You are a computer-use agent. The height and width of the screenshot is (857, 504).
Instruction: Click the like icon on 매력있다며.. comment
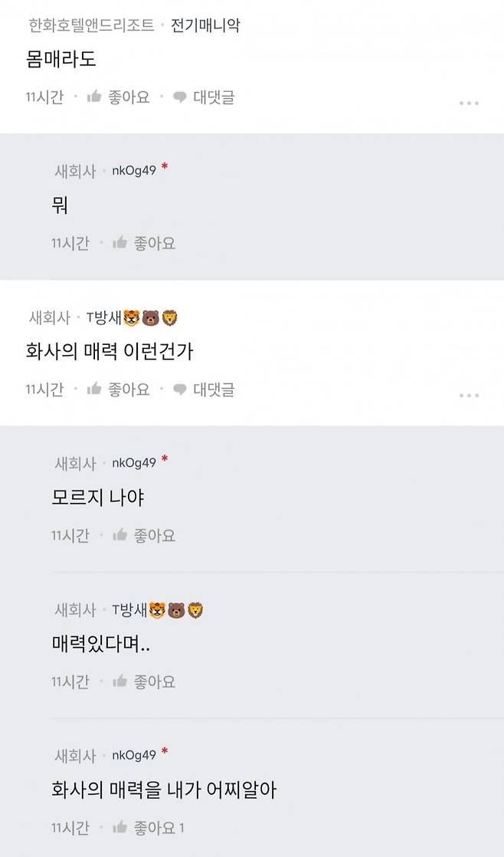click(x=122, y=681)
